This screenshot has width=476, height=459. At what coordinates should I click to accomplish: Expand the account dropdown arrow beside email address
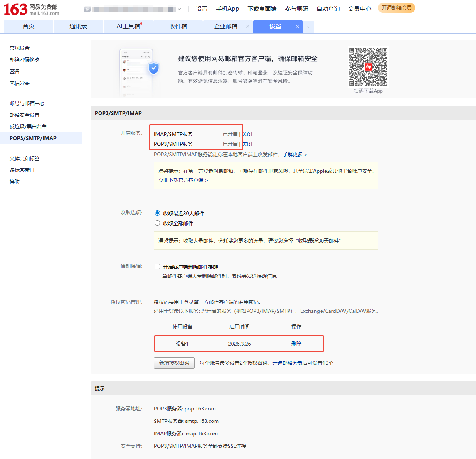179,9
